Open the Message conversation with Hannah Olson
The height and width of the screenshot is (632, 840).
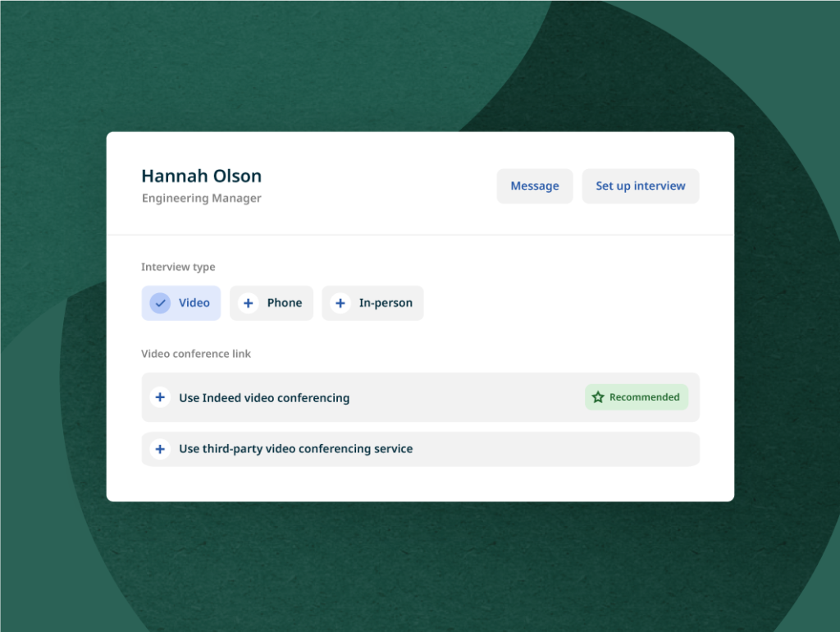534,185
